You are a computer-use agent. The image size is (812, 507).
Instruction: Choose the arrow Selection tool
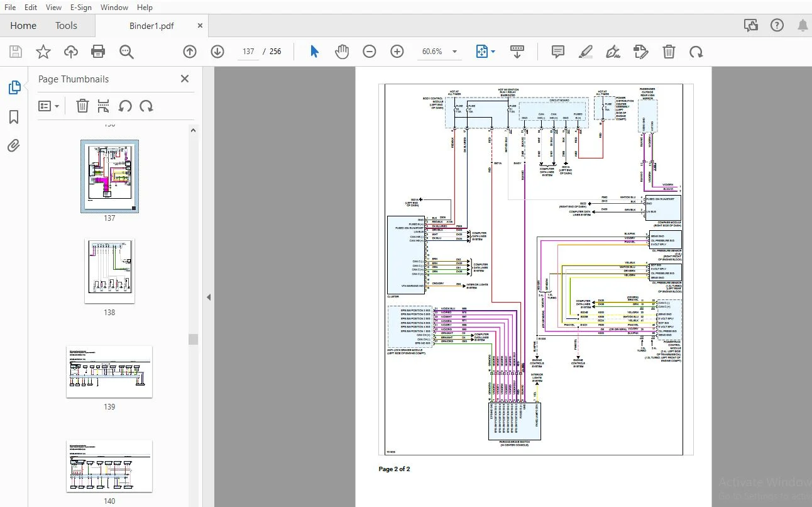click(x=314, y=52)
